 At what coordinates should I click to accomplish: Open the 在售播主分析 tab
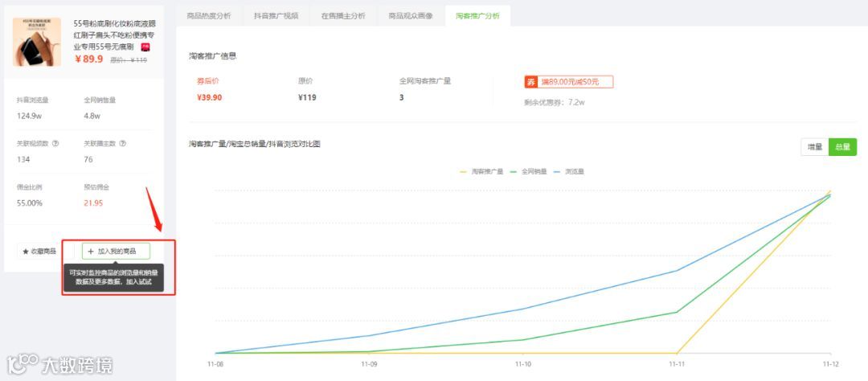[343, 16]
